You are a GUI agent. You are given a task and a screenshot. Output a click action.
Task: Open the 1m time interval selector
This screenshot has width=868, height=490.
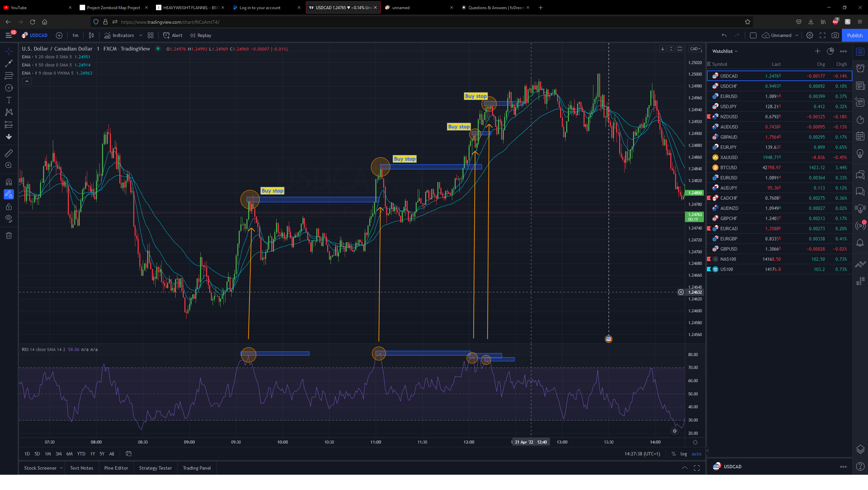click(75, 35)
